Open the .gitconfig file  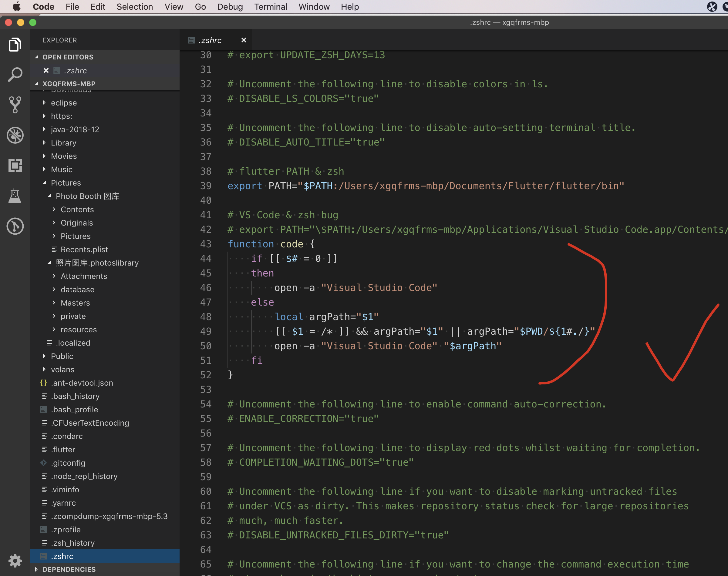click(68, 463)
